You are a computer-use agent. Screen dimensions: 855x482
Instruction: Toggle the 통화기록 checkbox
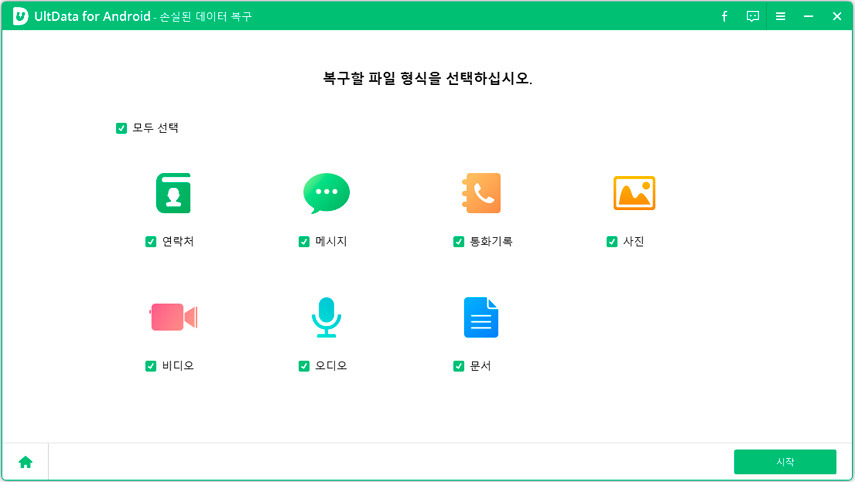458,242
